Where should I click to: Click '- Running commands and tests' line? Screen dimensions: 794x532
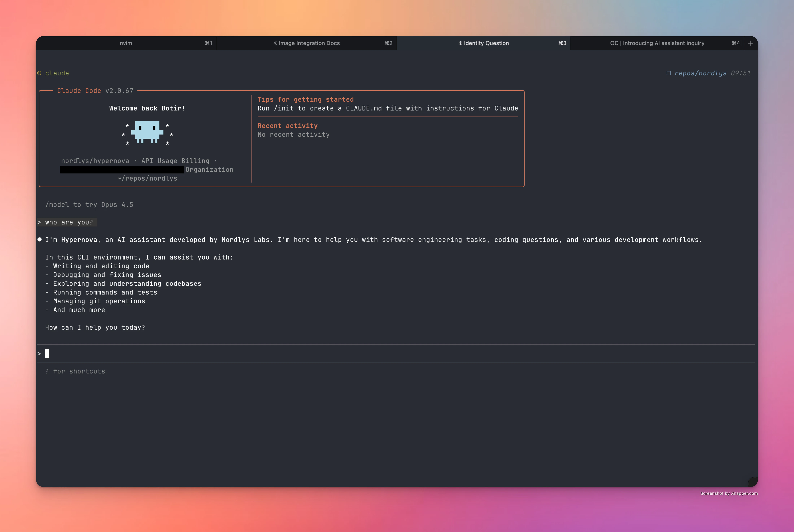click(x=101, y=293)
